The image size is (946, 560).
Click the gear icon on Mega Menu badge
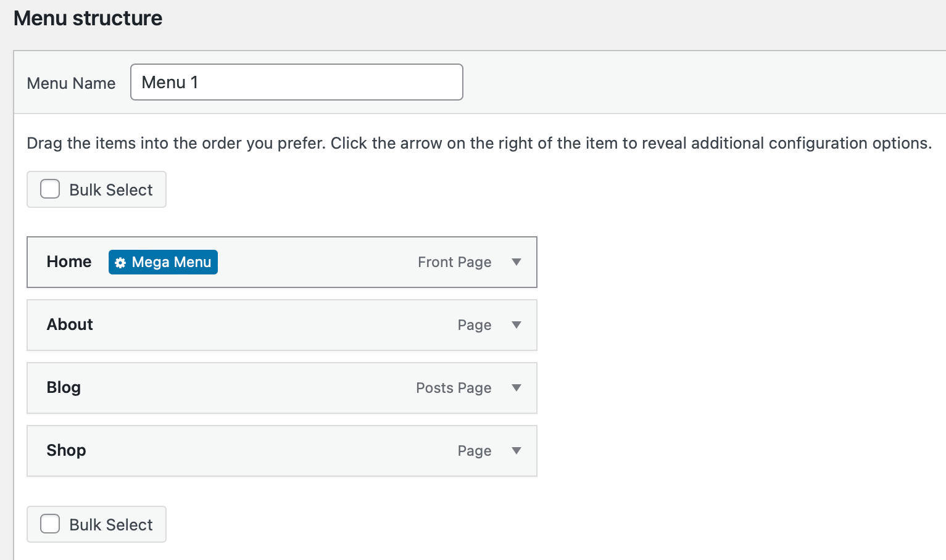[x=120, y=263]
